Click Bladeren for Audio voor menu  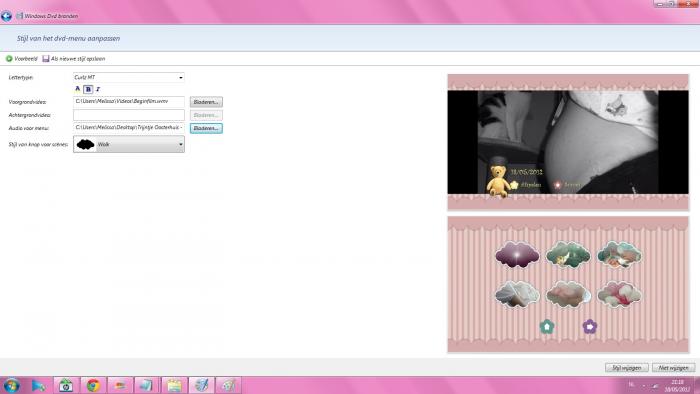pos(206,128)
